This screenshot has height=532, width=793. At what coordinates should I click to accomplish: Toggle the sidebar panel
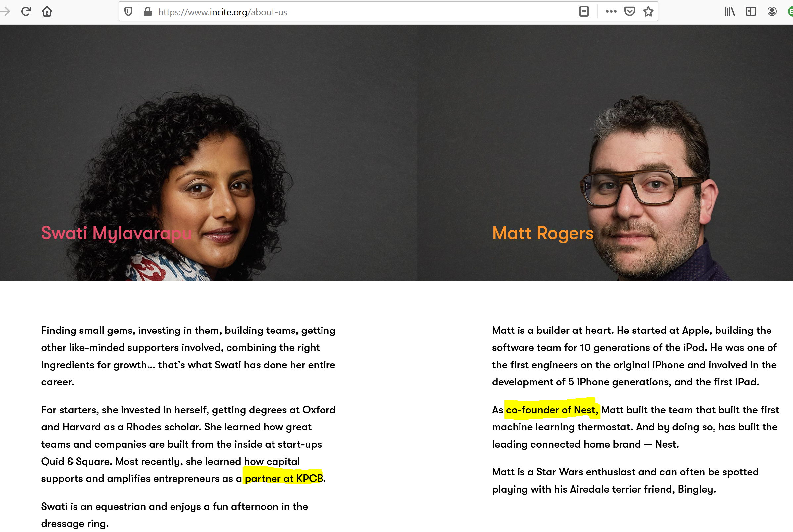coord(751,12)
